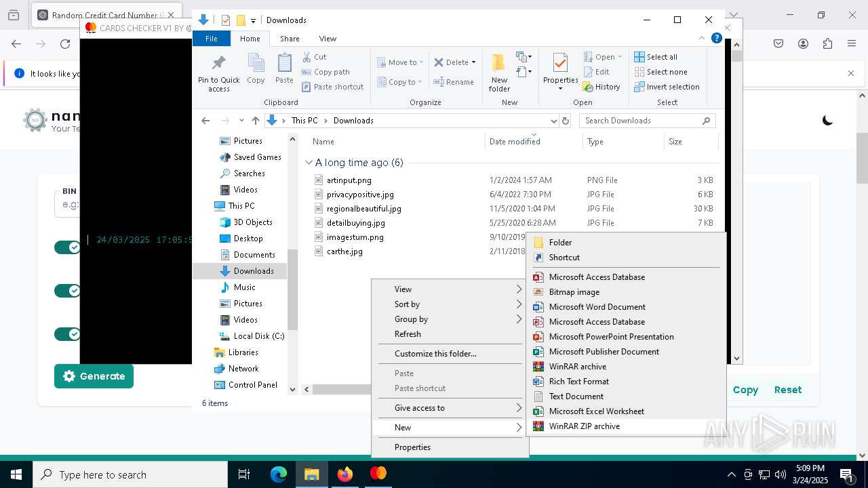868x488 pixels.
Task: Click Mastercard app icon on taskbar
Action: [x=378, y=474]
